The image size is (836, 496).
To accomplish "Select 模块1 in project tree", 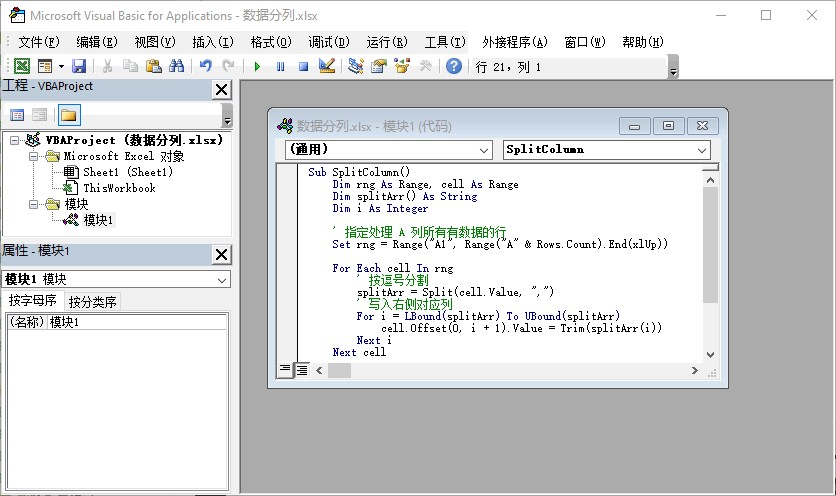I will click(98, 220).
